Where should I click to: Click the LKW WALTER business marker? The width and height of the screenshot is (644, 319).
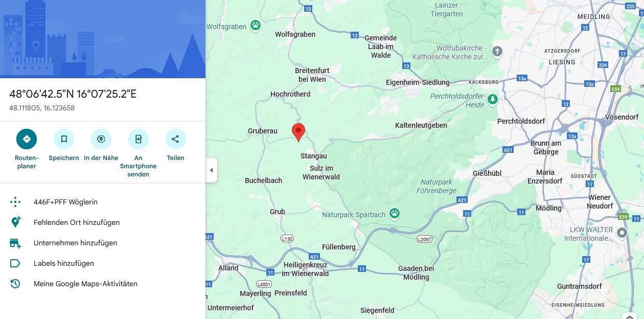(x=622, y=233)
